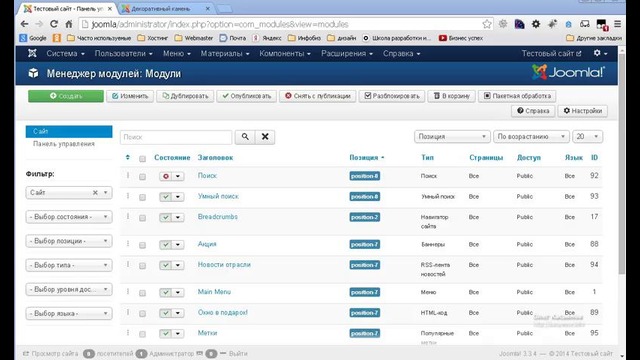
Task: Open the Сайт filter dropdown
Action: [x=69, y=192]
